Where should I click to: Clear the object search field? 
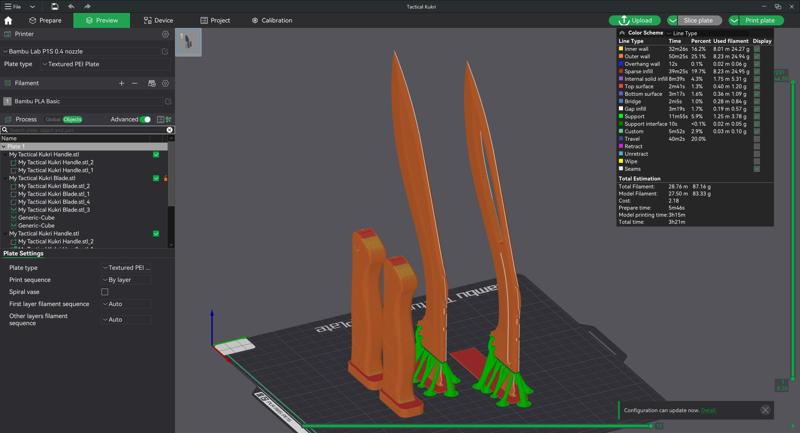(x=169, y=130)
